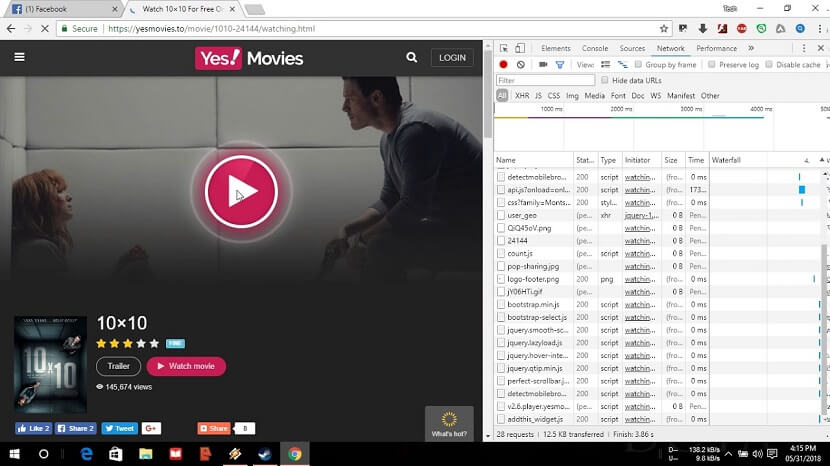The image size is (830, 466).
Task: Click the Google Plus share button
Action: [x=151, y=428]
